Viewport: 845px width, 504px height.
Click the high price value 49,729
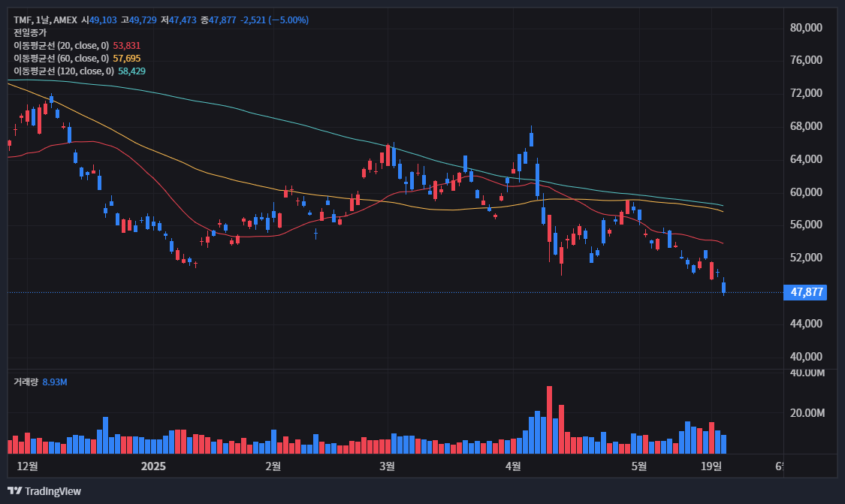(143, 20)
